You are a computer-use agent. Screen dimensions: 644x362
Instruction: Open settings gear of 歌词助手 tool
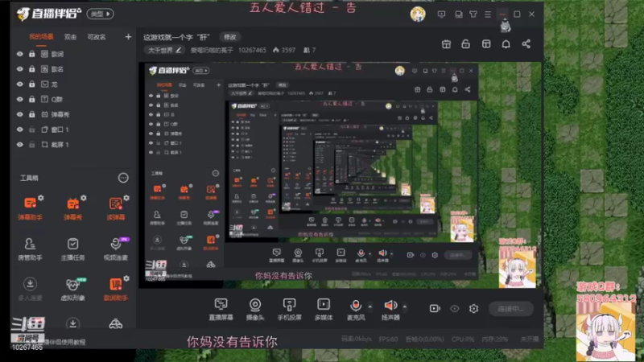coord(126,278)
